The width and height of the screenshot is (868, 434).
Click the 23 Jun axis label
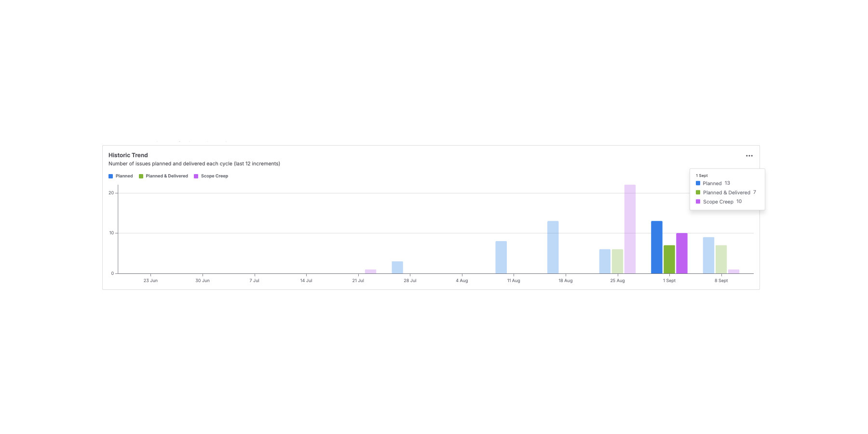[x=150, y=281]
